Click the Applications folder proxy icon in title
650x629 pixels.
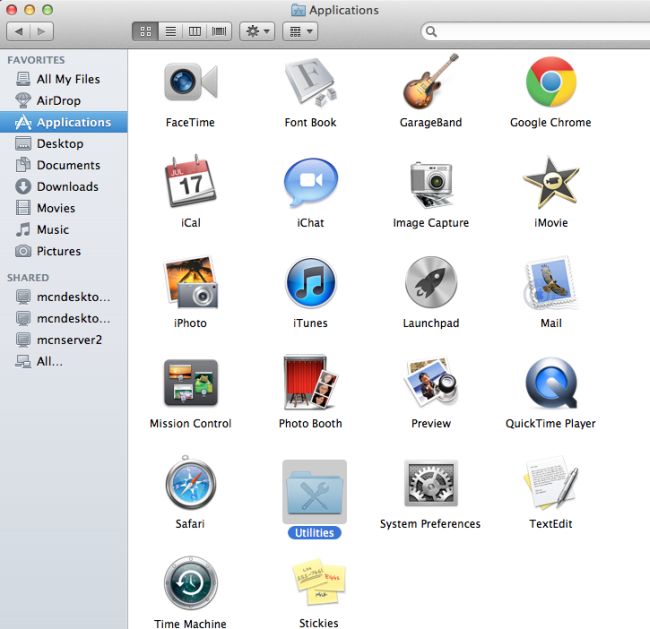298,10
